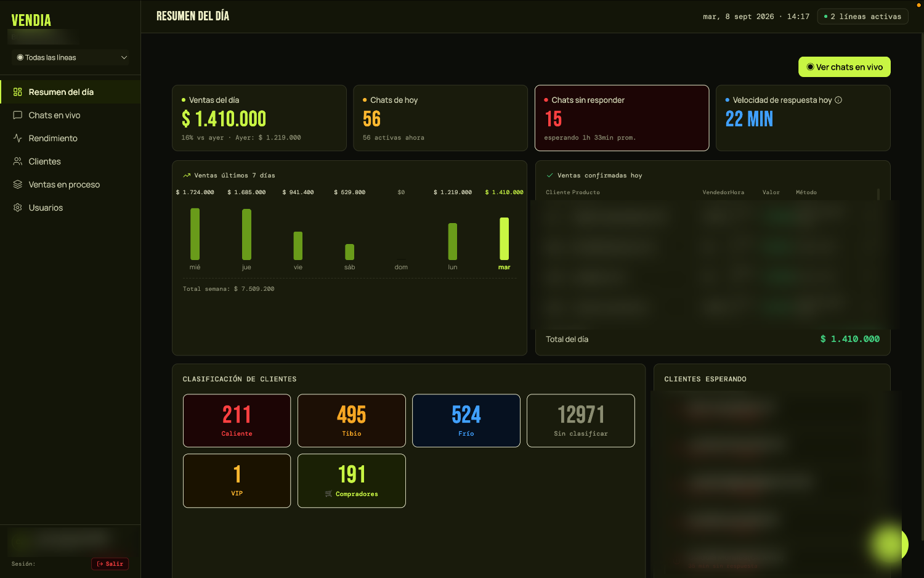Open the Chats sin responder card
Image resolution: width=924 pixels, height=578 pixels.
point(622,118)
